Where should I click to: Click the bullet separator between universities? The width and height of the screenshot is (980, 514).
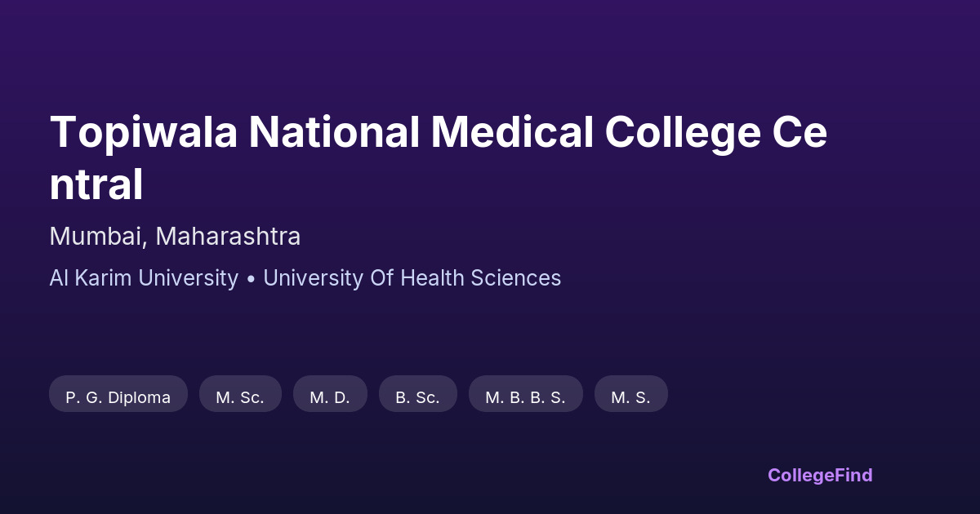point(251,279)
